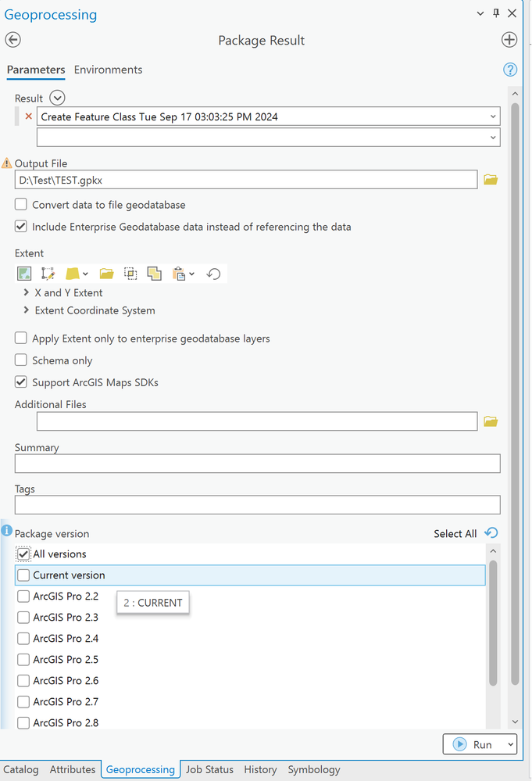
Task: Click the Summary text field
Action: [257, 464]
